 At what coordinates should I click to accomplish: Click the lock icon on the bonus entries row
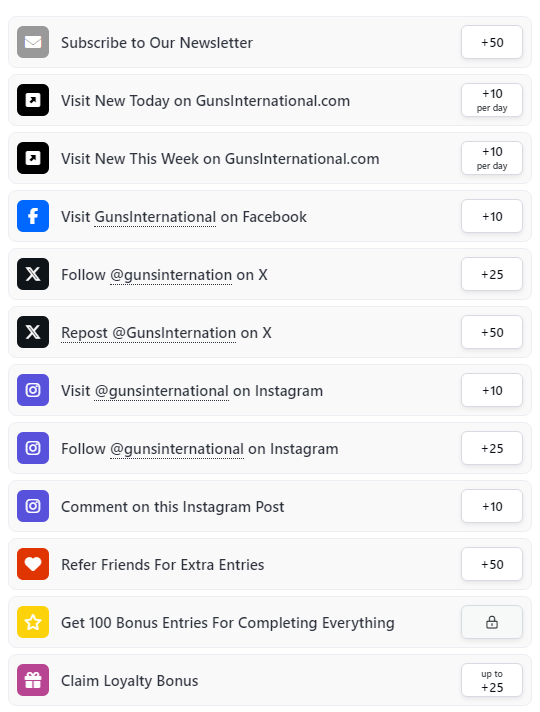492,622
